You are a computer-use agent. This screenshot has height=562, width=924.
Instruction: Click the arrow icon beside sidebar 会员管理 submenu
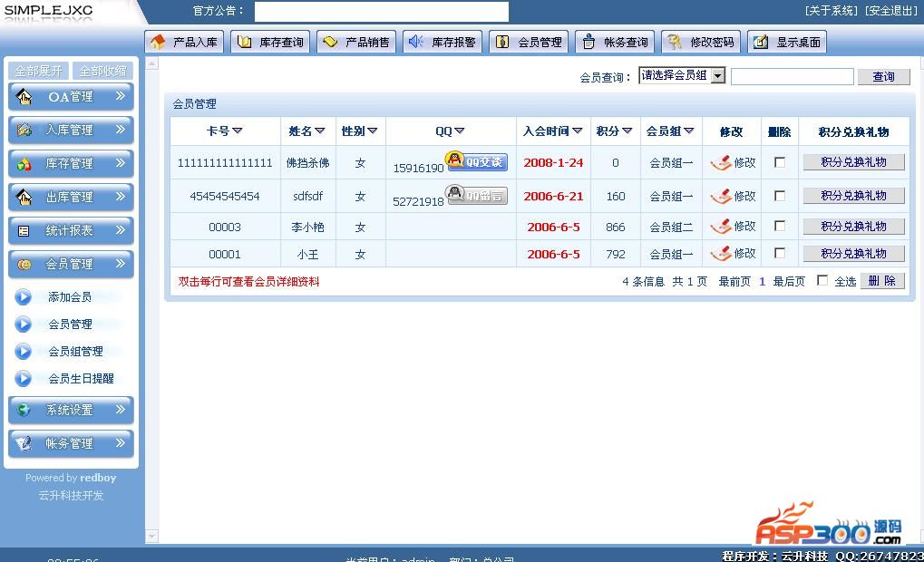click(23, 324)
